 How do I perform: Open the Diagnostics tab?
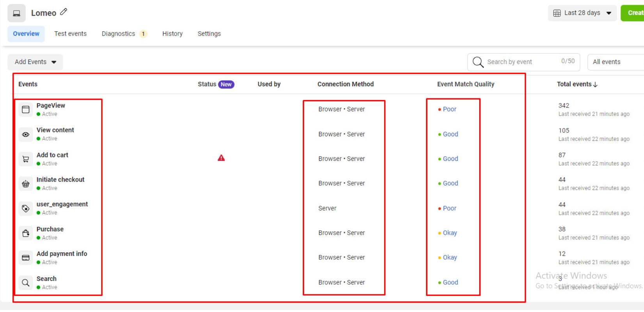(x=118, y=34)
